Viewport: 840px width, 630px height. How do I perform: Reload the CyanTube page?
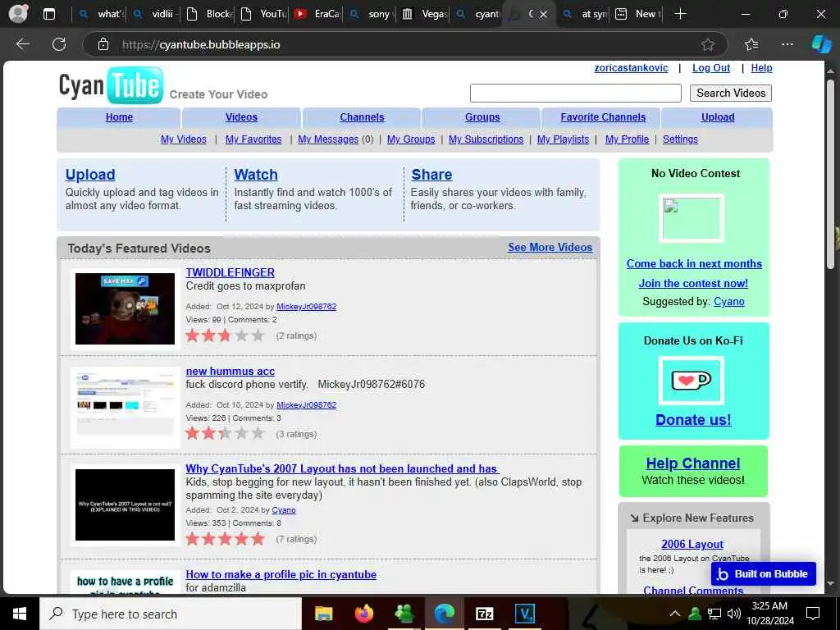59,44
